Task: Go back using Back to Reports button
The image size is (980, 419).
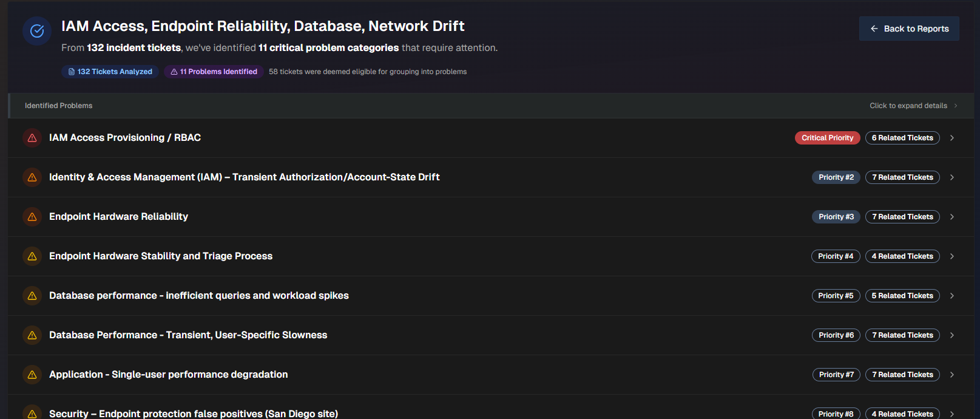Action: pyautogui.click(x=909, y=29)
